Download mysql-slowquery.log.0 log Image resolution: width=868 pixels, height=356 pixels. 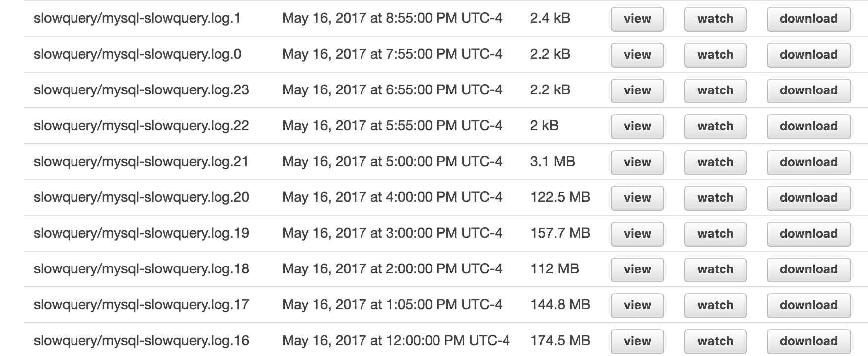click(x=808, y=55)
